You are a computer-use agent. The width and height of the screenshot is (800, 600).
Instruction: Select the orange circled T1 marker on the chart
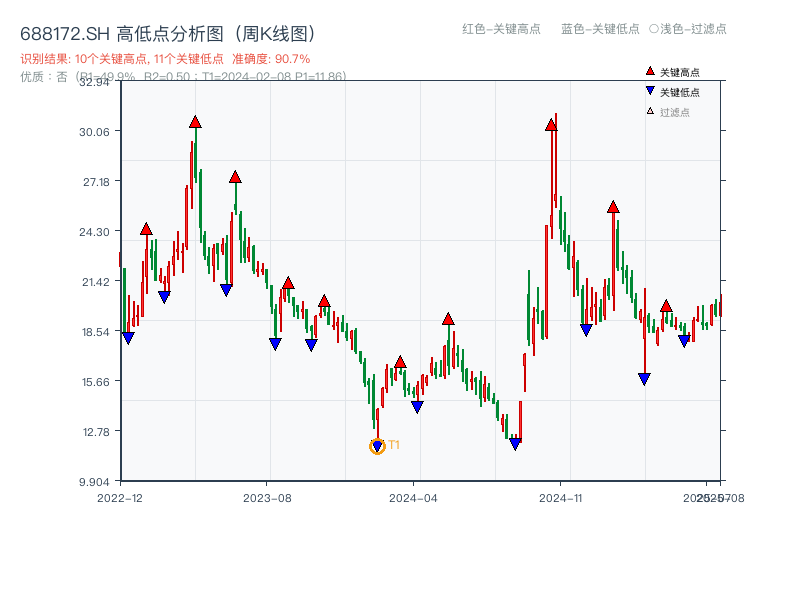tap(377, 444)
